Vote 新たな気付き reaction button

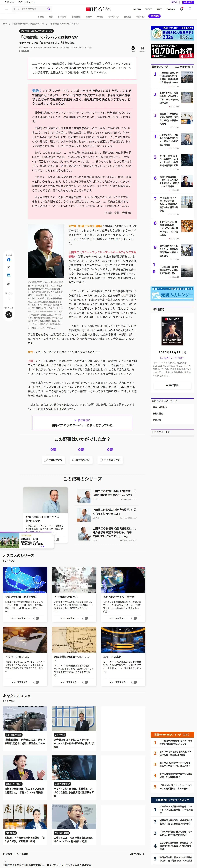click(81, 460)
